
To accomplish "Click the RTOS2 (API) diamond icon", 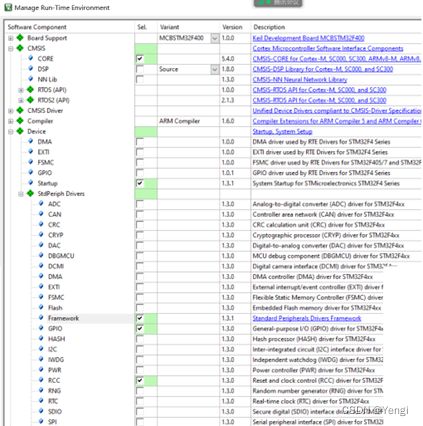I will pos(30,100).
